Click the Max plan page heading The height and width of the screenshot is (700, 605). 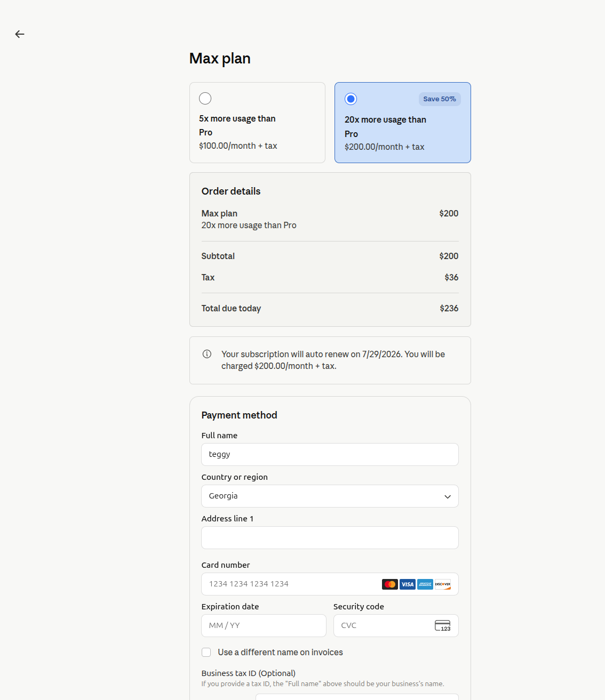click(x=220, y=59)
